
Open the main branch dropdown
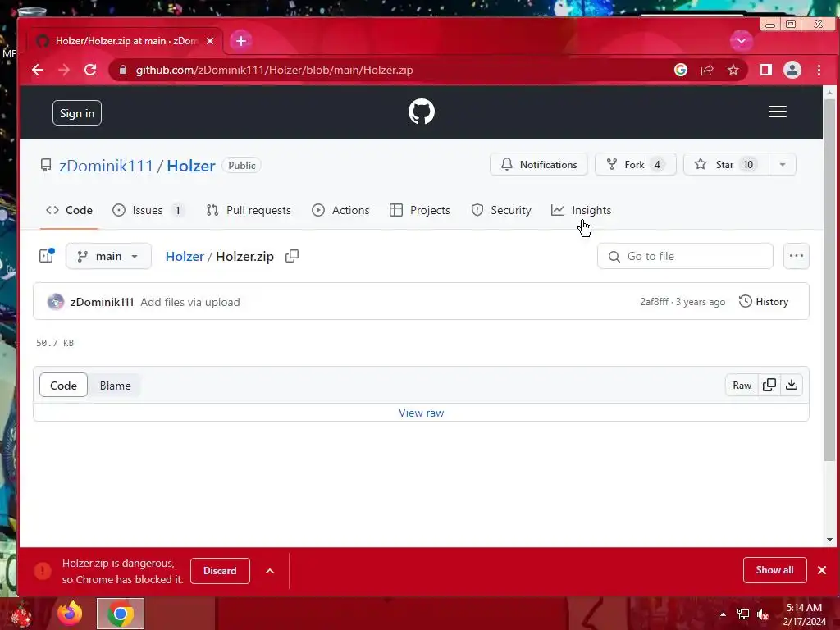(x=108, y=256)
